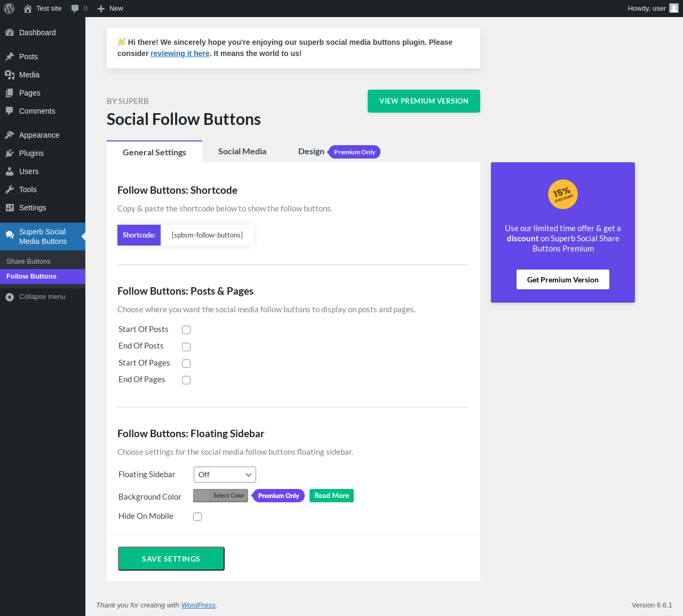Viewport: 683px width, 616px height.
Task: Click the Premium Only badge beside Design
Action: pyautogui.click(x=354, y=152)
